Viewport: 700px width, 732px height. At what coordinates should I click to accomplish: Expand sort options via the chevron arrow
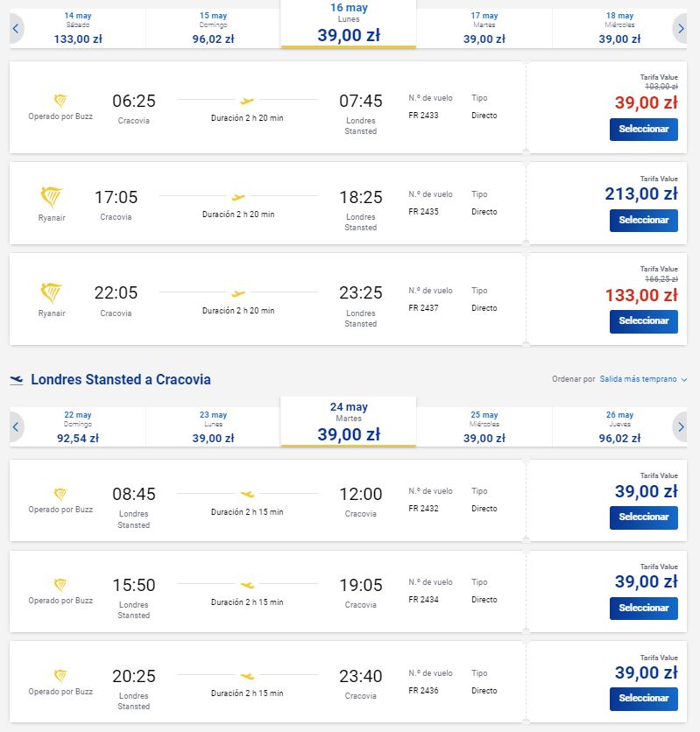point(683,380)
